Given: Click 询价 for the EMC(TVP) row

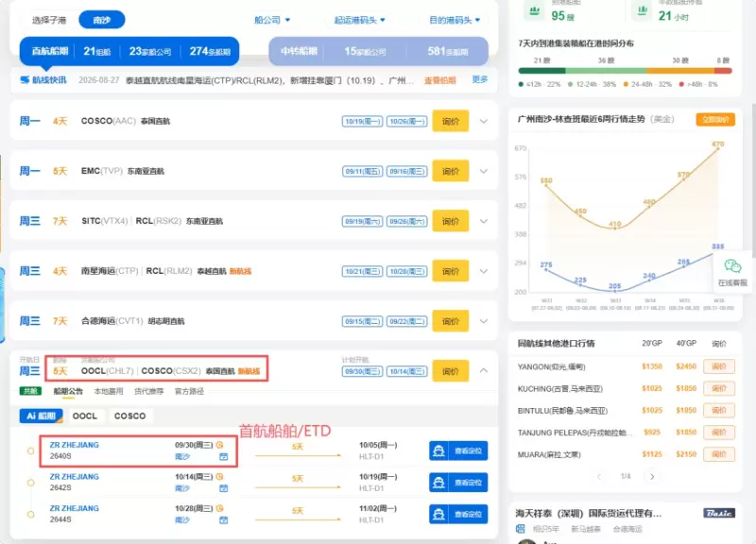Looking at the screenshot, I should click(x=451, y=172).
